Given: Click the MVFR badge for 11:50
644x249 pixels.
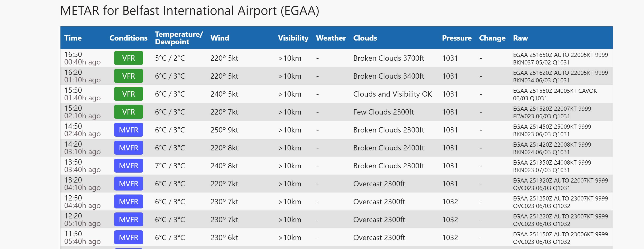Looking at the screenshot, I should (128, 237).
